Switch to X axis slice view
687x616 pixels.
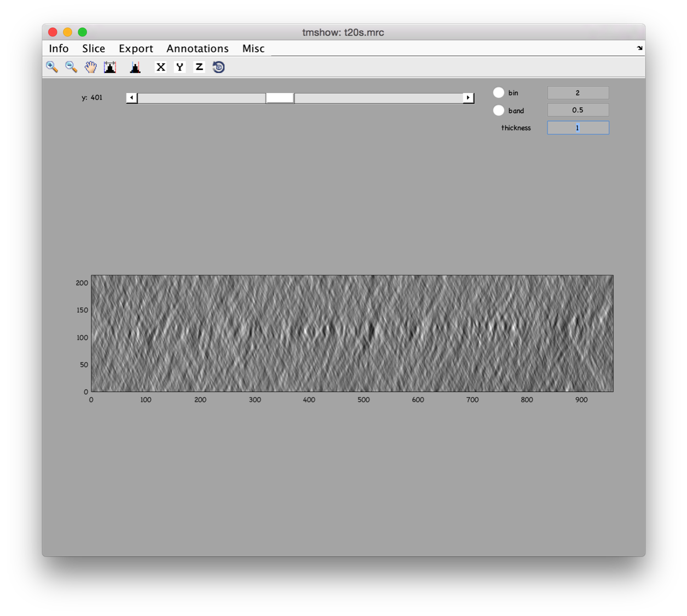(x=160, y=67)
